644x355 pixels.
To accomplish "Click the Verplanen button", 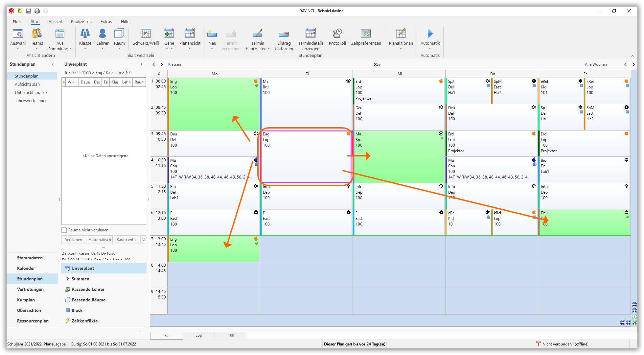I will (74, 240).
